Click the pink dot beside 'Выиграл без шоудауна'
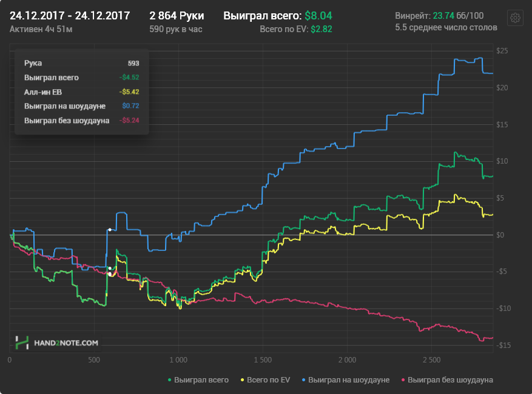The image size is (532, 394). point(403,380)
